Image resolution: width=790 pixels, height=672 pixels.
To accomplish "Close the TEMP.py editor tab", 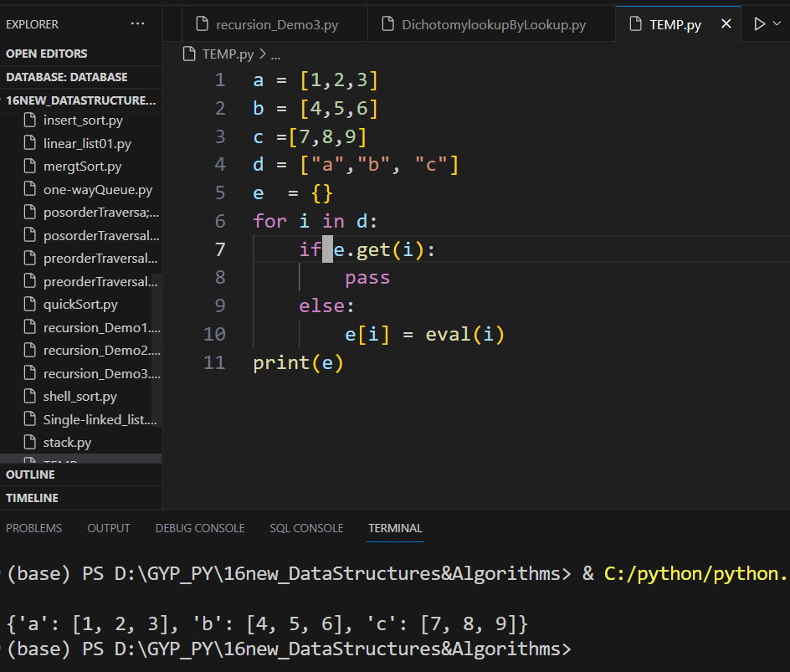I will pos(726,24).
